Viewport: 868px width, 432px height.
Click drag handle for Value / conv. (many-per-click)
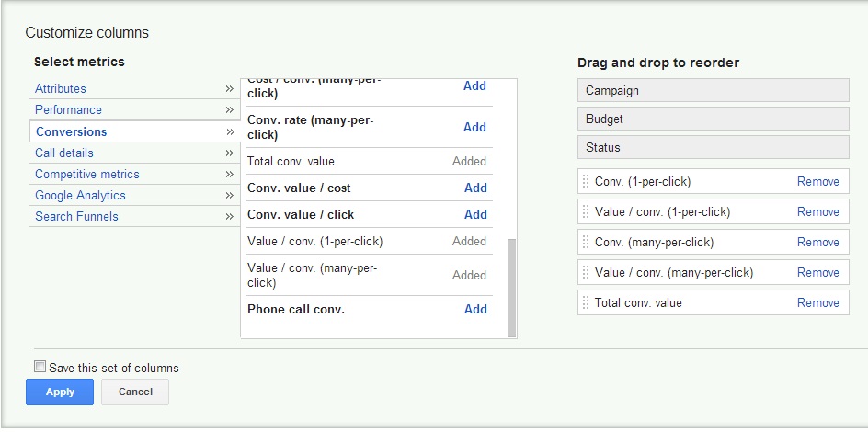coord(586,273)
